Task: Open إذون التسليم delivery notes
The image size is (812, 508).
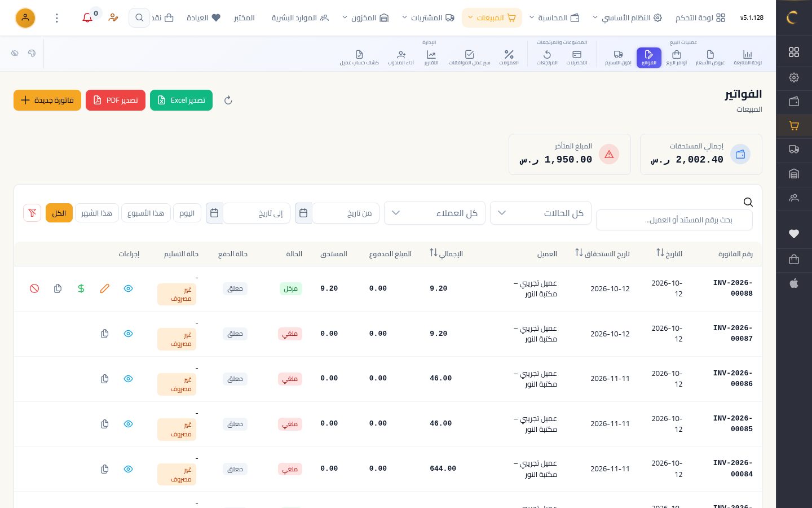Action: [x=618, y=57]
